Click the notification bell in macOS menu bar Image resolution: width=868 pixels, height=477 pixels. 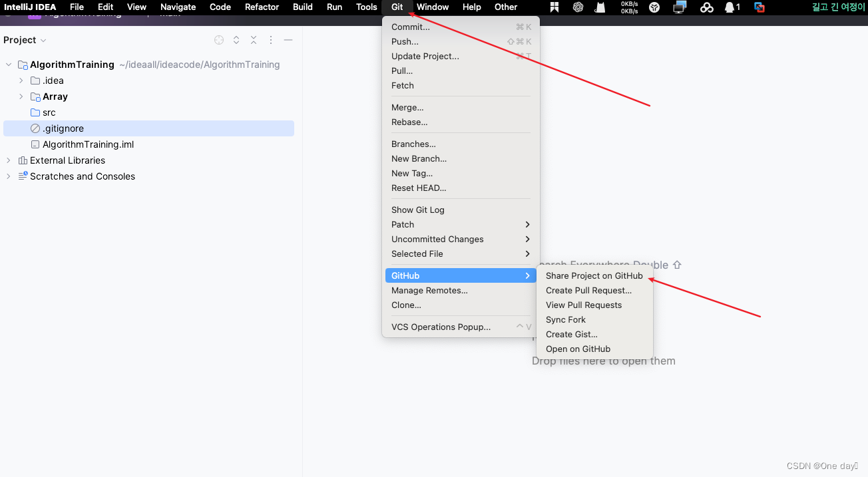click(x=732, y=7)
